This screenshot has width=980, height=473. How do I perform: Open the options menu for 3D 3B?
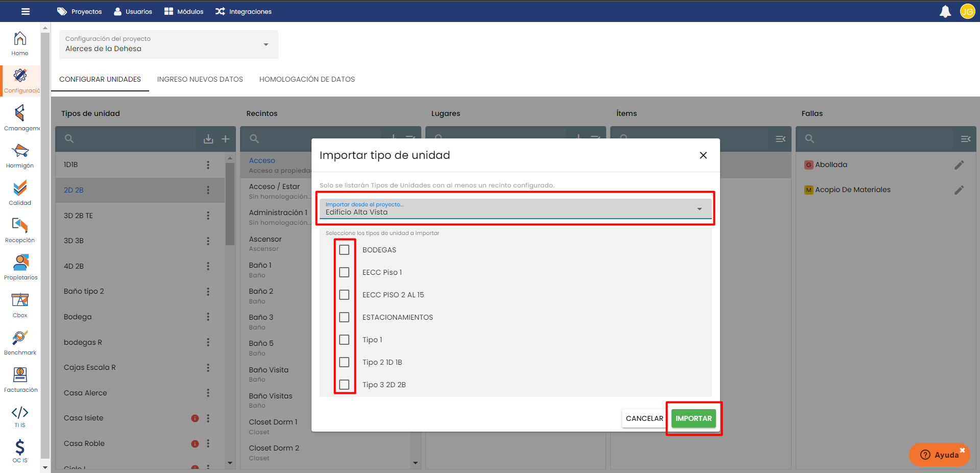click(208, 241)
